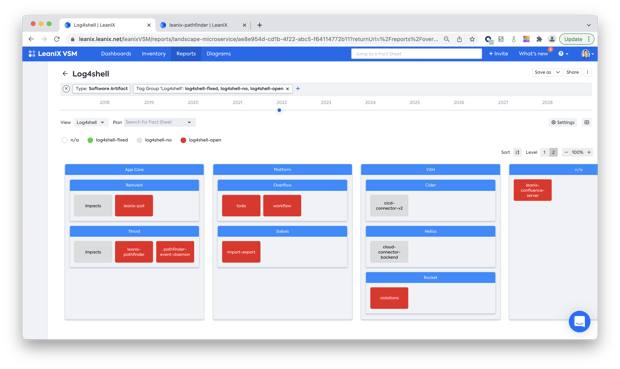Image resolution: width=620 pixels, height=369 pixels.
Task: Expand the Save as dropdown arrow
Action: [558, 72]
